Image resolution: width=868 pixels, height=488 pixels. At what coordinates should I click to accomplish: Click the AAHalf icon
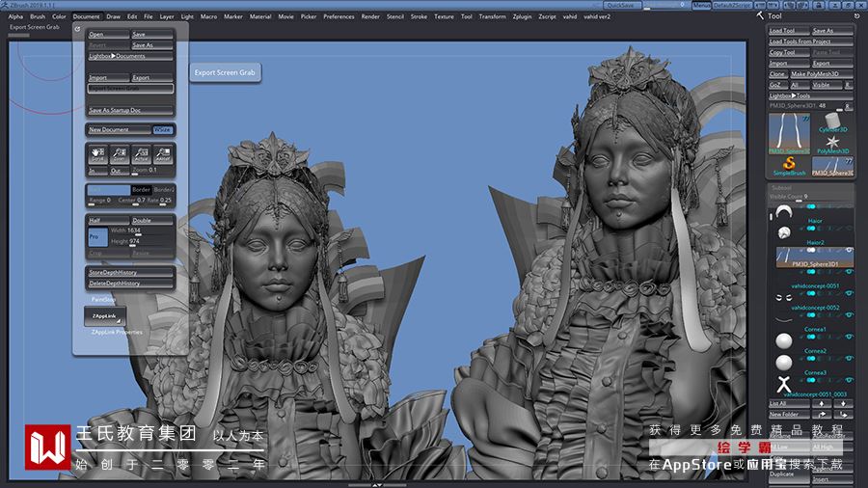163,154
